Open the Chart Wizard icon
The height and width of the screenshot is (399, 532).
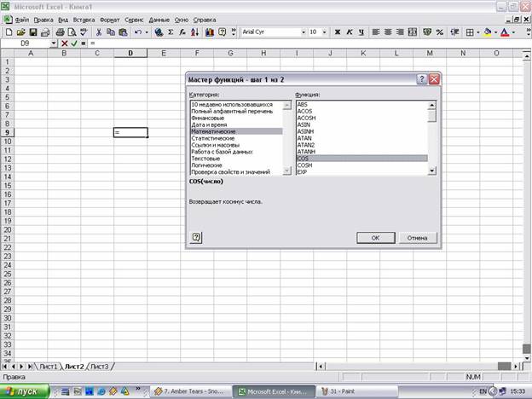pos(210,32)
